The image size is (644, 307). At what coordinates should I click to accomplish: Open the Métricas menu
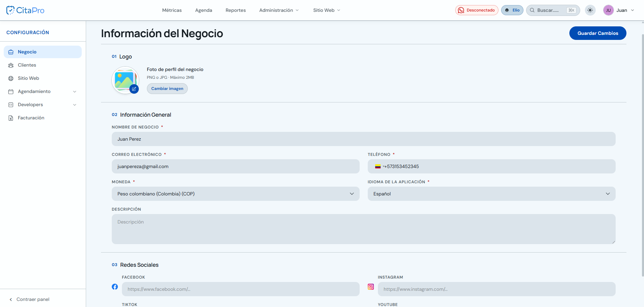(x=172, y=10)
